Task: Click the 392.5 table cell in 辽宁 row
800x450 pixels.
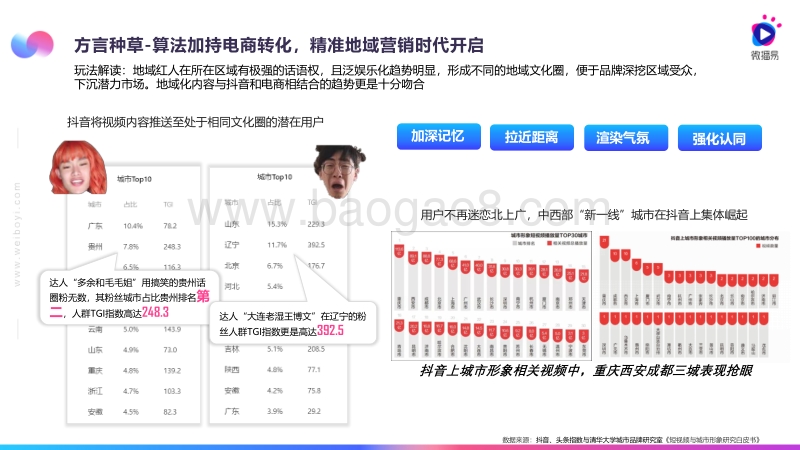Action: tap(316, 245)
